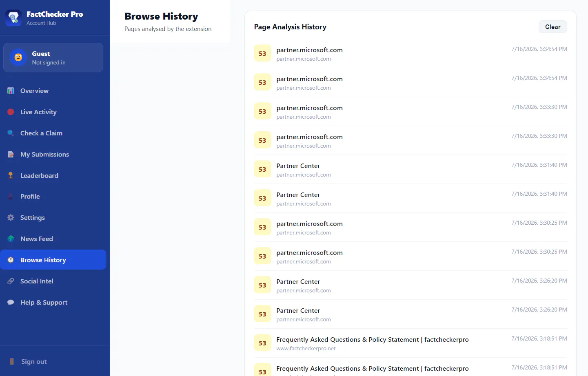Click the Overview chart icon
This screenshot has height=376, width=588.
pos(11,91)
